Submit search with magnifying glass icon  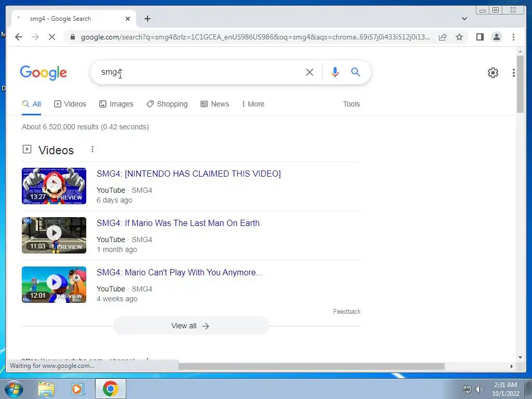click(x=355, y=72)
